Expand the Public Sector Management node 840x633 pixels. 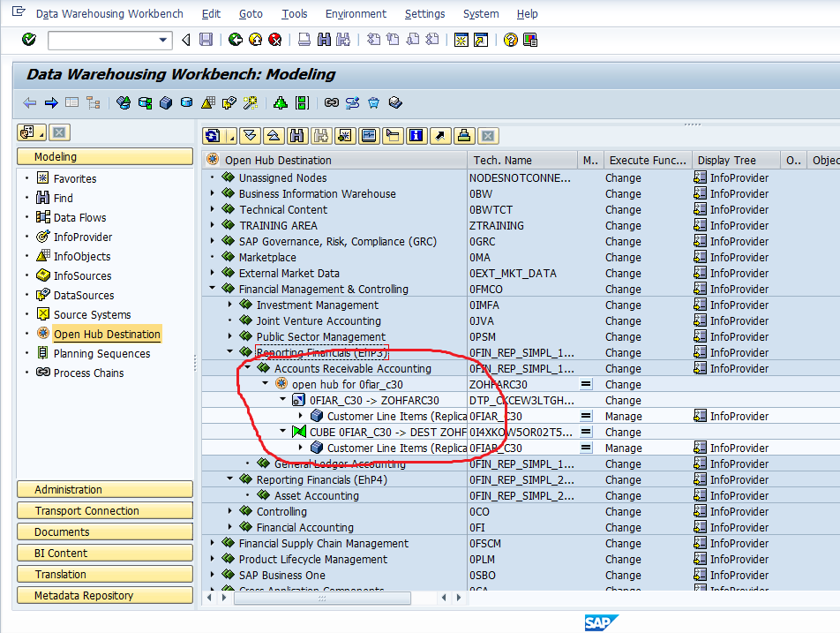[230, 336]
